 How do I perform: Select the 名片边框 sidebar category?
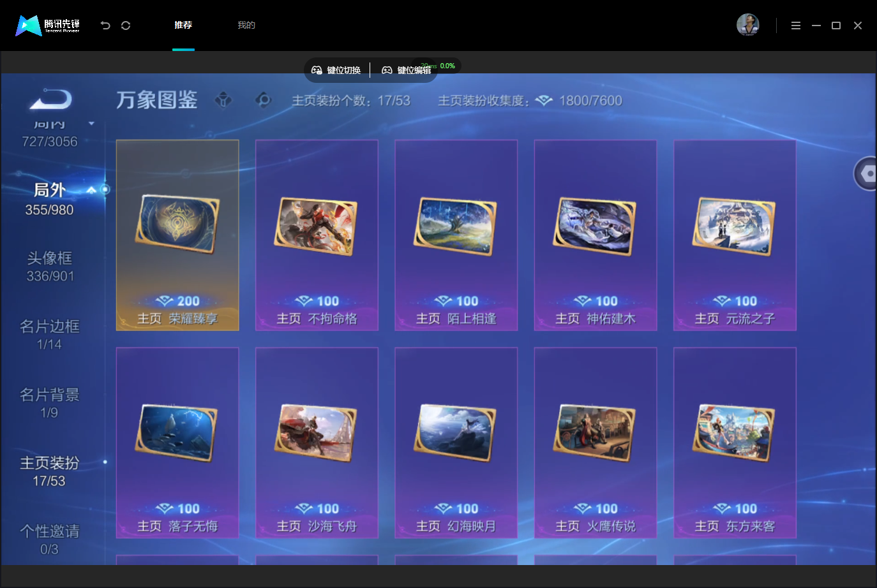point(50,335)
